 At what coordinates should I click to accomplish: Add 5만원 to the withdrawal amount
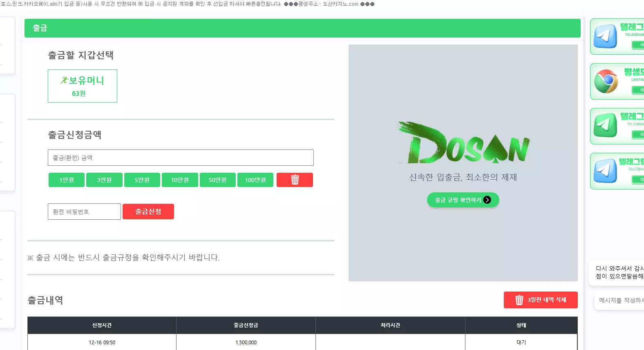point(142,180)
